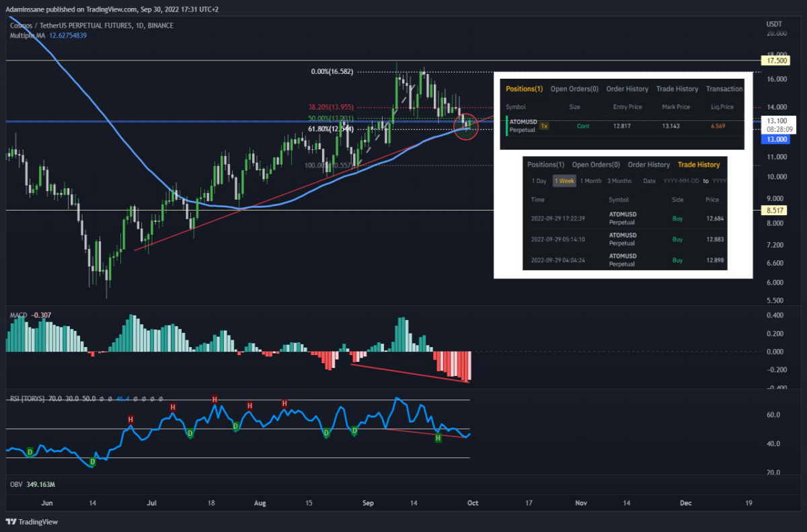
Task: Click the Liq.Price column header
Action: pyautogui.click(x=721, y=107)
